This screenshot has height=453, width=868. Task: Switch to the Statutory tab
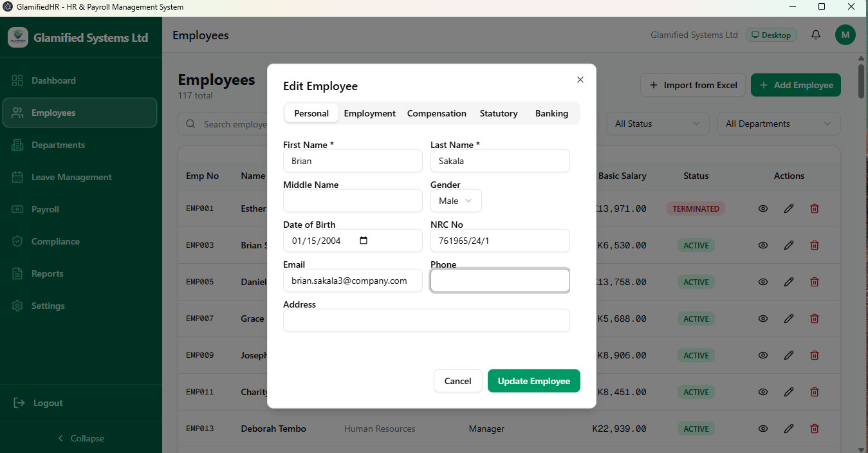(499, 113)
